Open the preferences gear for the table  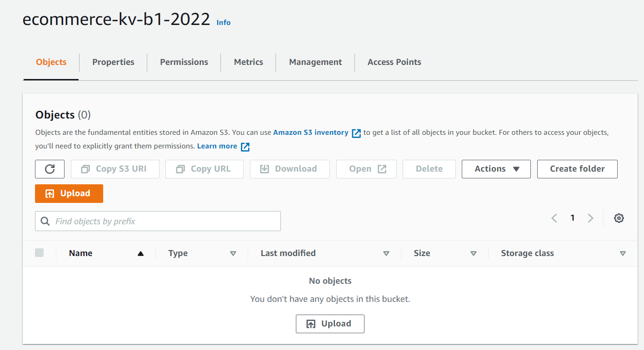[x=619, y=218]
